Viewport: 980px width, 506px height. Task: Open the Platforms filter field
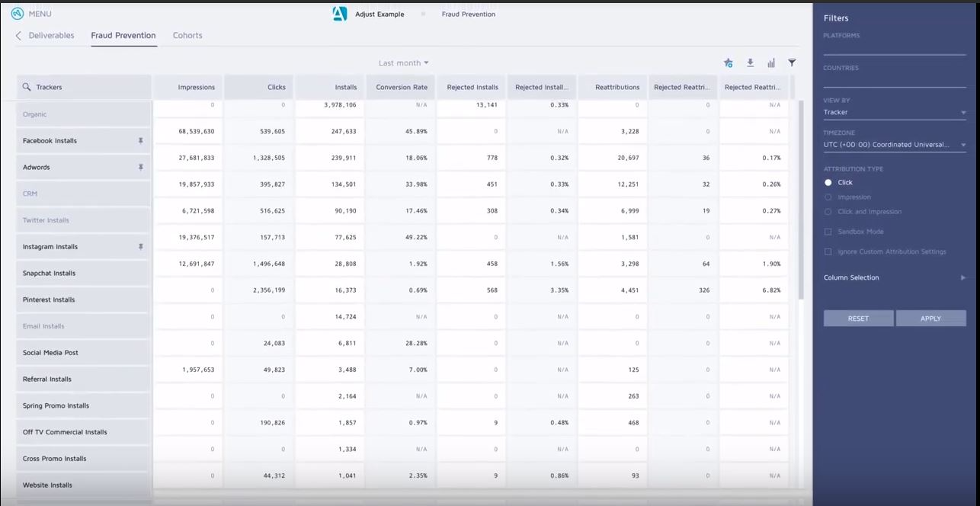click(895, 47)
